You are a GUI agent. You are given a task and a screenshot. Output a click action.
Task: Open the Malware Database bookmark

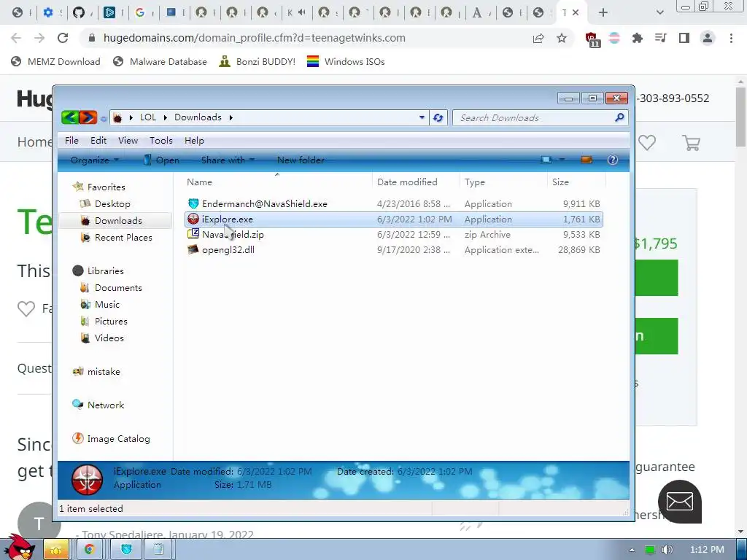160,61
